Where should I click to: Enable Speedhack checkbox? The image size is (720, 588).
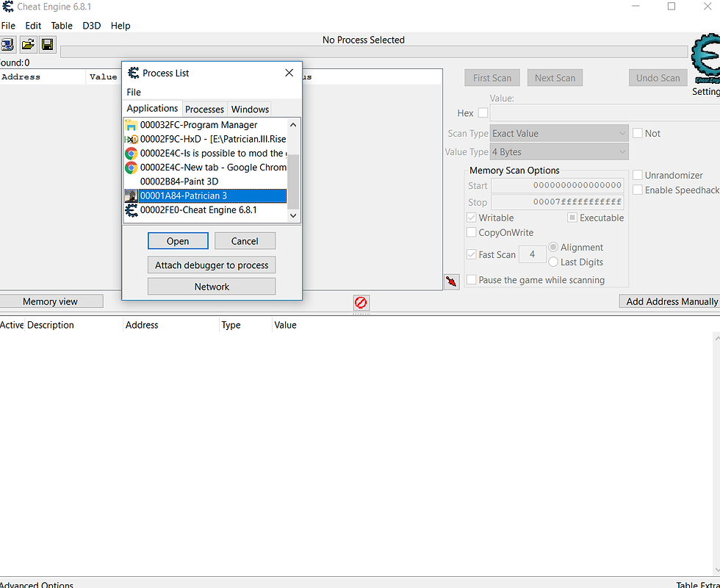coord(638,190)
